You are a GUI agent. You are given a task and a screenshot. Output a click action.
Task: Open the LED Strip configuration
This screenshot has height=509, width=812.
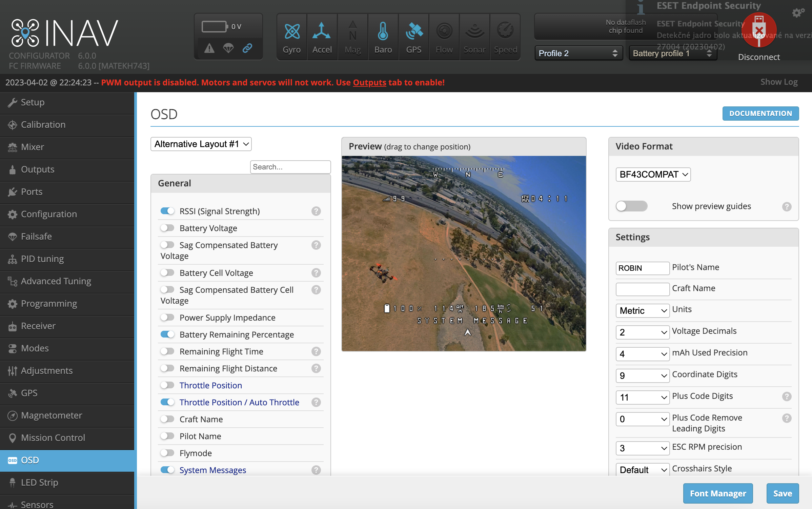pos(40,482)
